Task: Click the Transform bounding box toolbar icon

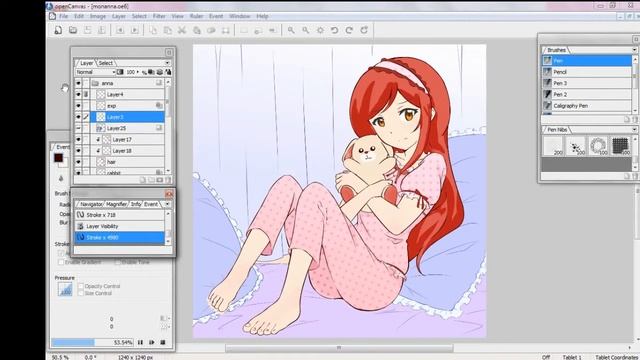Action: pyautogui.click(x=226, y=30)
